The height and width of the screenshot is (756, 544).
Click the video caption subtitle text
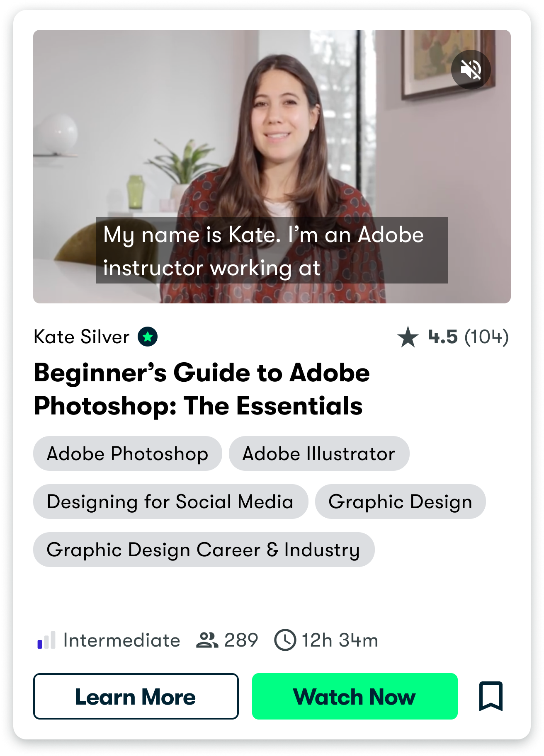click(x=272, y=250)
